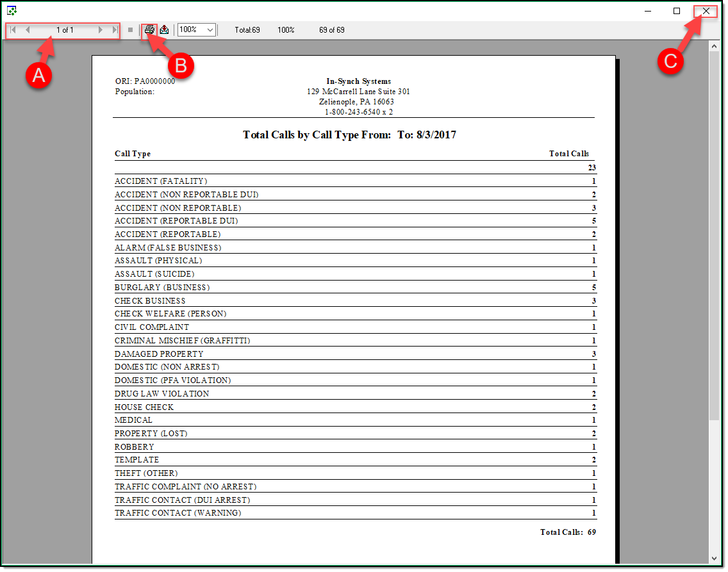Screen dimensions: 728x572
Task: Maximize the report viewer window
Action: point(677,11)
